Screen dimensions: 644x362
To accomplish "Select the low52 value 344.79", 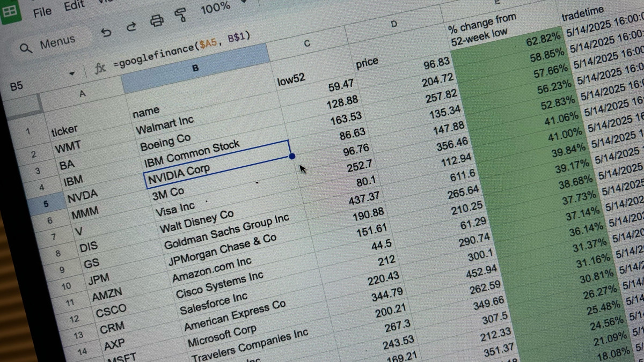I will 386,294.
